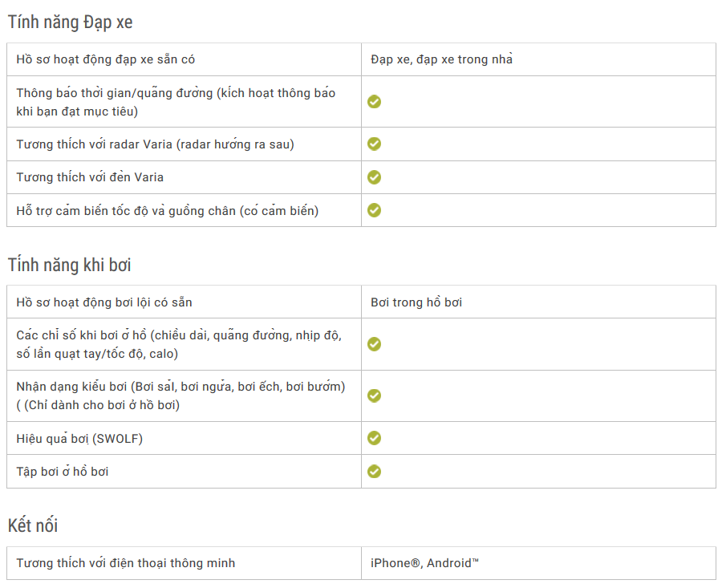
Task: Click checkmark beside Hiệu quả bơi (SWOLF)
Action: [374, 438]
